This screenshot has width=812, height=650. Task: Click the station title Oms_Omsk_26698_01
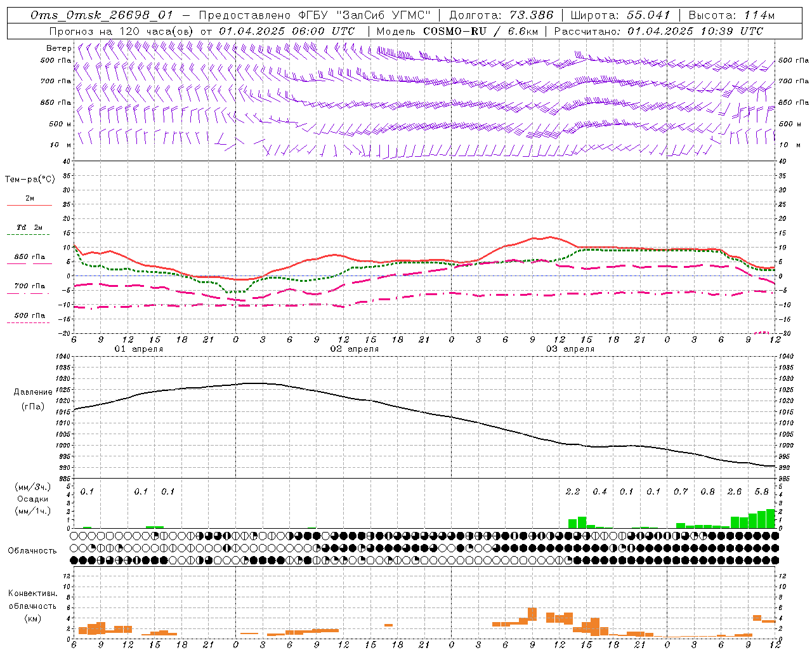click(101, 15)
